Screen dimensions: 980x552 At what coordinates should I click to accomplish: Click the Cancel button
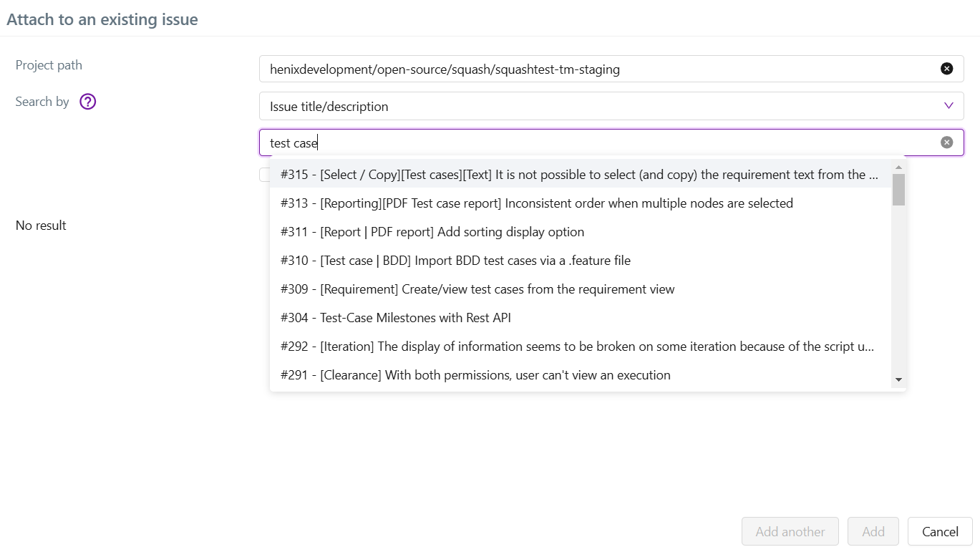click(x=939, y=531)
